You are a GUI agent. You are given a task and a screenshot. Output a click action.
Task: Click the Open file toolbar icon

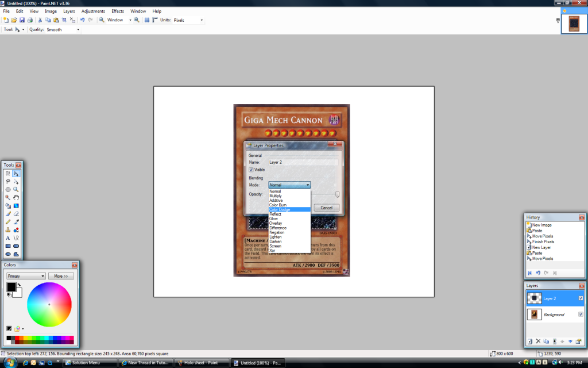tap(14, 20)
